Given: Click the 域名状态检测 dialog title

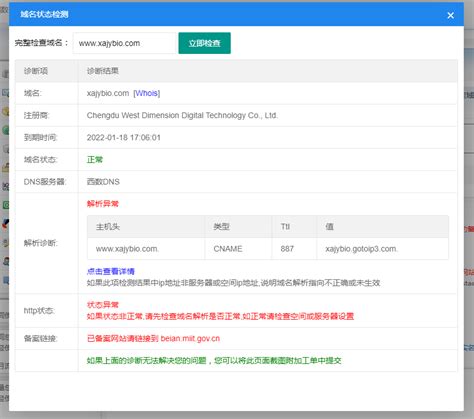Looking at the screenshot, I should click(x=44, y=14).
